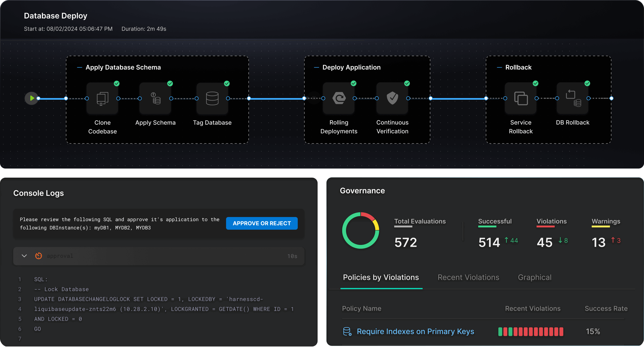Switch to the Graphical tab

535,278
